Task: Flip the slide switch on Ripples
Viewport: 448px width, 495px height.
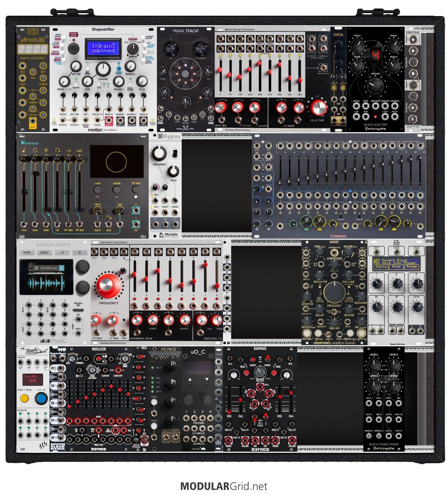Action: coord(175,154)
